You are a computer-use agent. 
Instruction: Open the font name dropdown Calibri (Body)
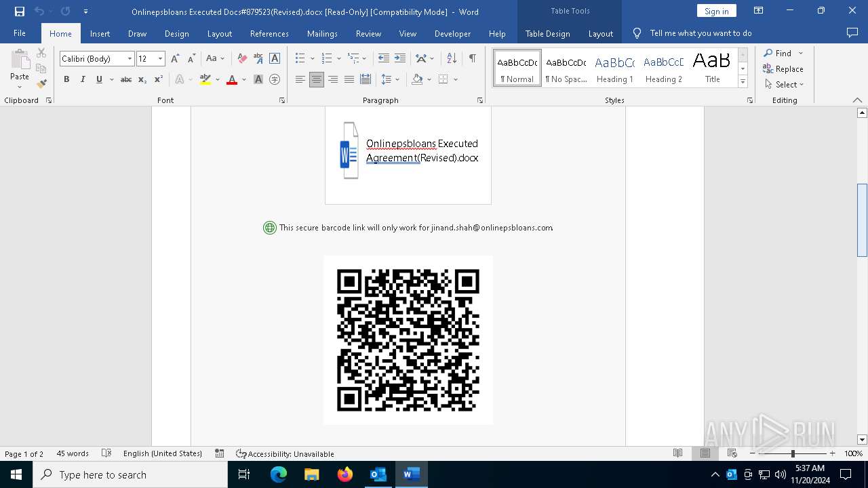[x=130, y=59]
